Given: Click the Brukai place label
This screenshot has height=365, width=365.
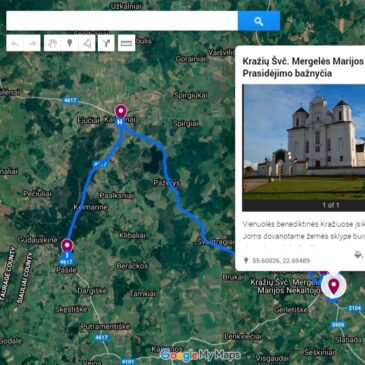Looking at the screenshot, I should (233, 277).
